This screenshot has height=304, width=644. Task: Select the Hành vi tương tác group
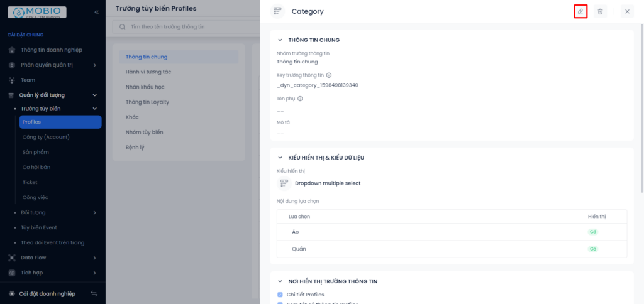[148, 72]
